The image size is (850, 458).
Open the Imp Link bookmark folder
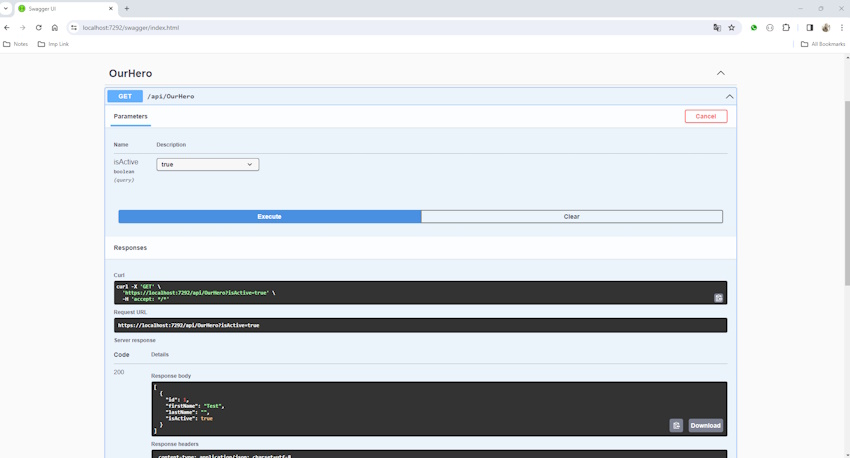(53, 44)
